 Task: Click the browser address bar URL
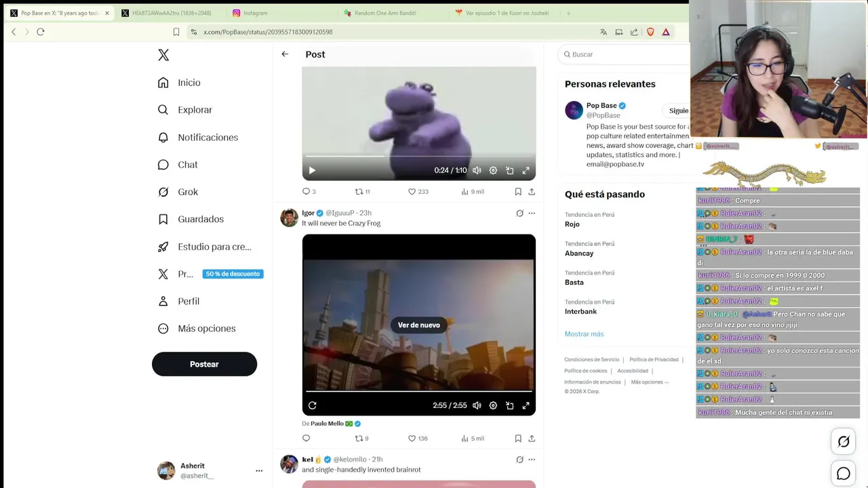click(268, 32)
